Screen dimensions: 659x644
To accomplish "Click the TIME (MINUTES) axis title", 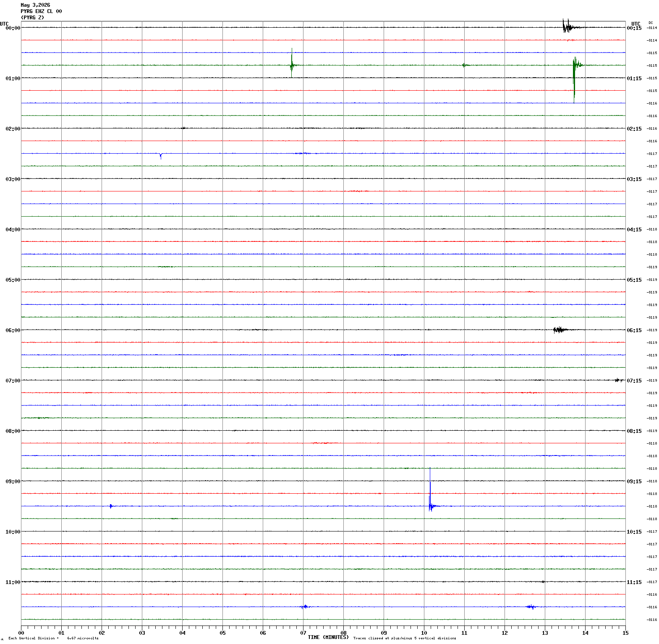I will coord(328,637).
